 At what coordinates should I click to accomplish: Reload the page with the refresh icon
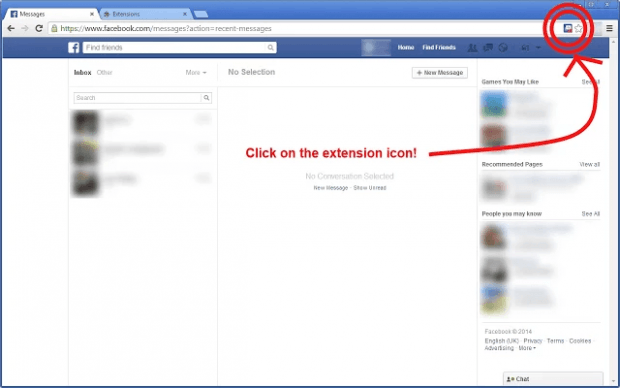pyautogui.click(x=39, y=28)
